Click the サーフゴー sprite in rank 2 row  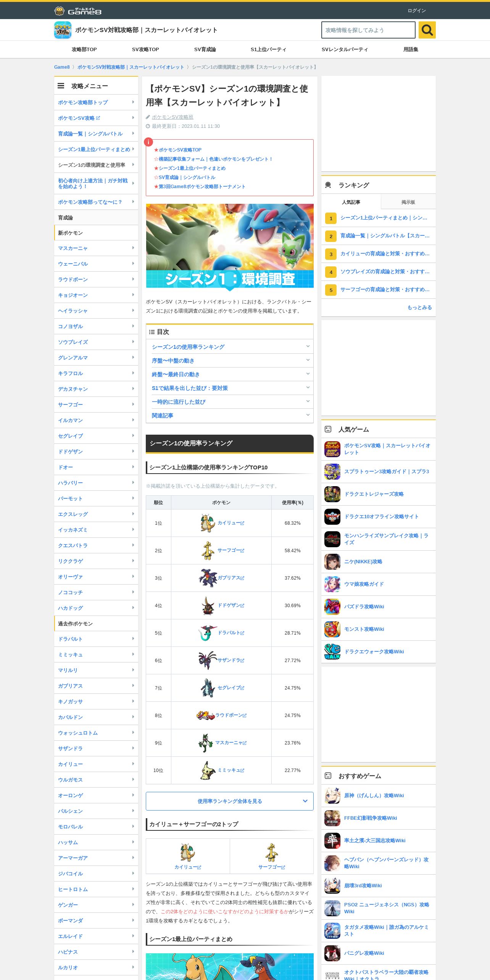pos(208,550)
